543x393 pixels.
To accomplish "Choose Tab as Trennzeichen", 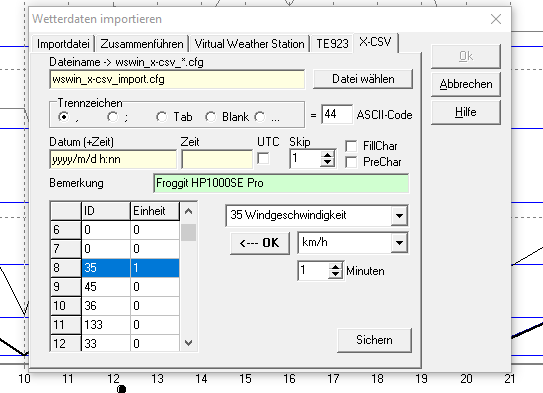I will [x=161, y=117].
